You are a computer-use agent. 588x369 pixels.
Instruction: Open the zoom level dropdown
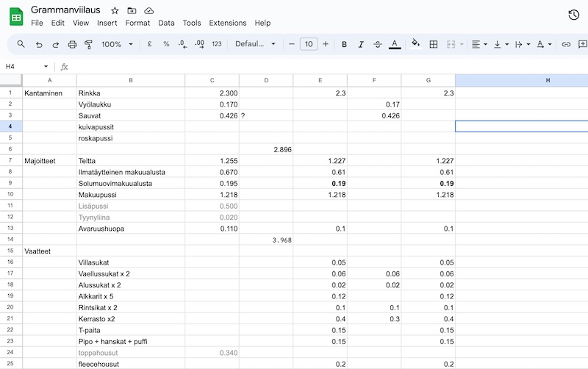pos(117,44)
